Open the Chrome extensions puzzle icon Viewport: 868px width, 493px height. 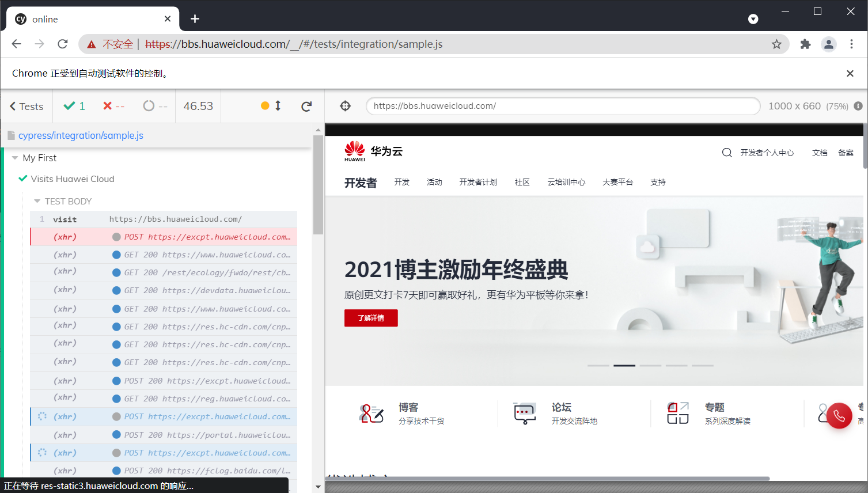[x=805, y=44]
